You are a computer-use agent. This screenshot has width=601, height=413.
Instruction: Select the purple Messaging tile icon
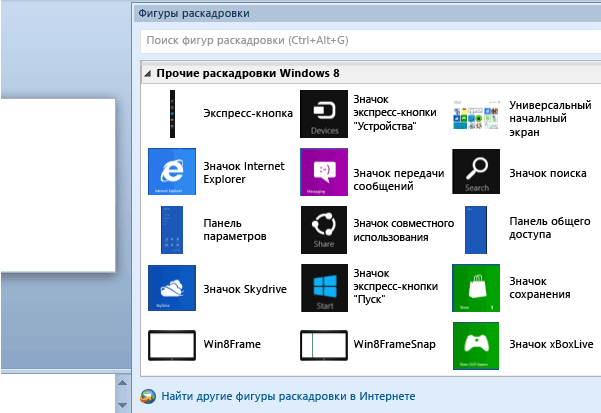point(324,172)
